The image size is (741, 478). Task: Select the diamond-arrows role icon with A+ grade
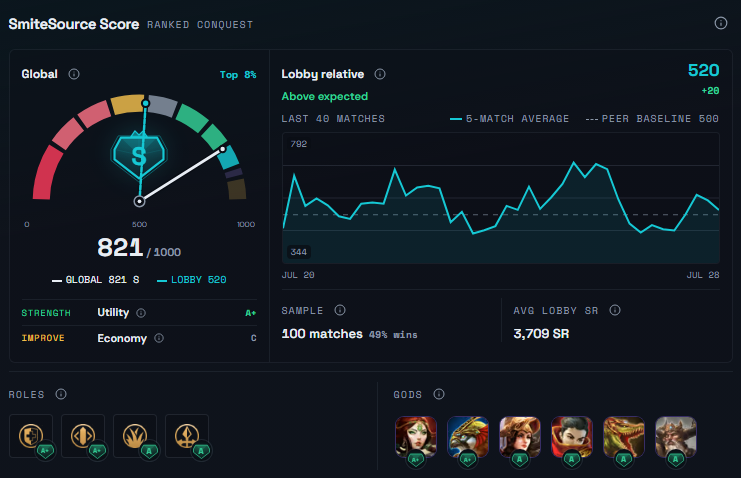83,436
